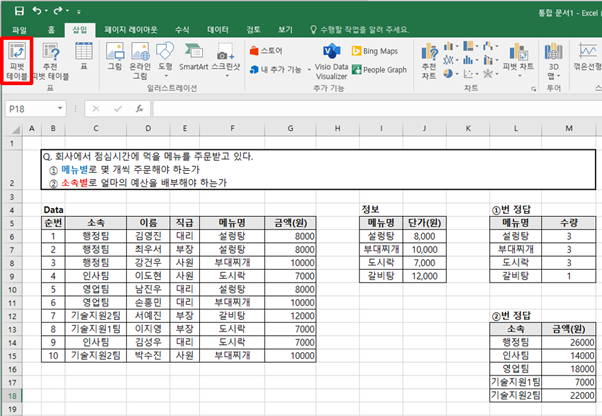Open Recommended PivotTables (추천 피벗 테이블)
Viewport: 602px width, 416px height.
(x=50, y=61)
